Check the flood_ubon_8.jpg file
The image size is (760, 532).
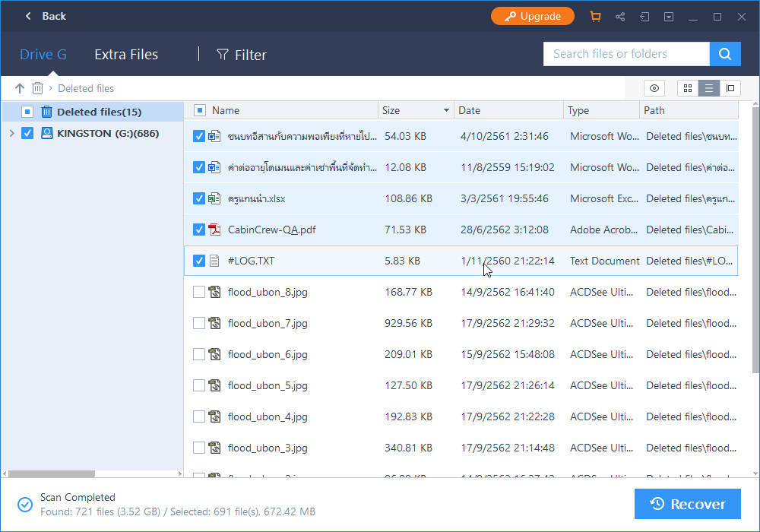199,292
